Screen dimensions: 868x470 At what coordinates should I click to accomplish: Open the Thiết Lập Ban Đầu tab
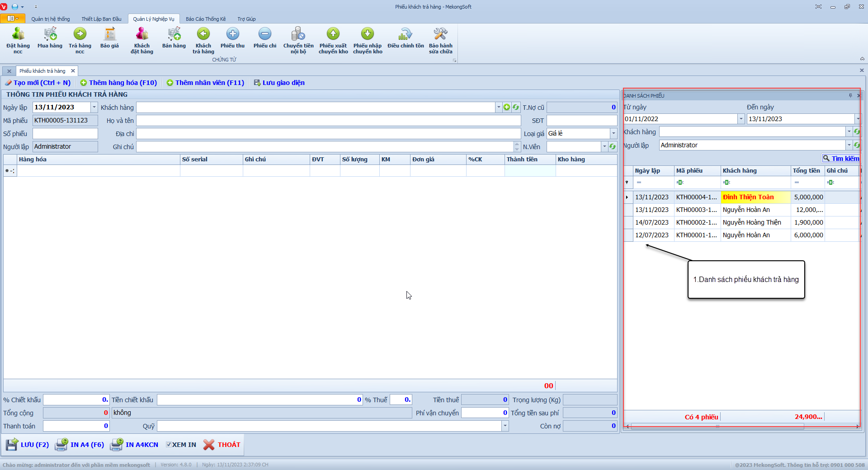(101, 19)
